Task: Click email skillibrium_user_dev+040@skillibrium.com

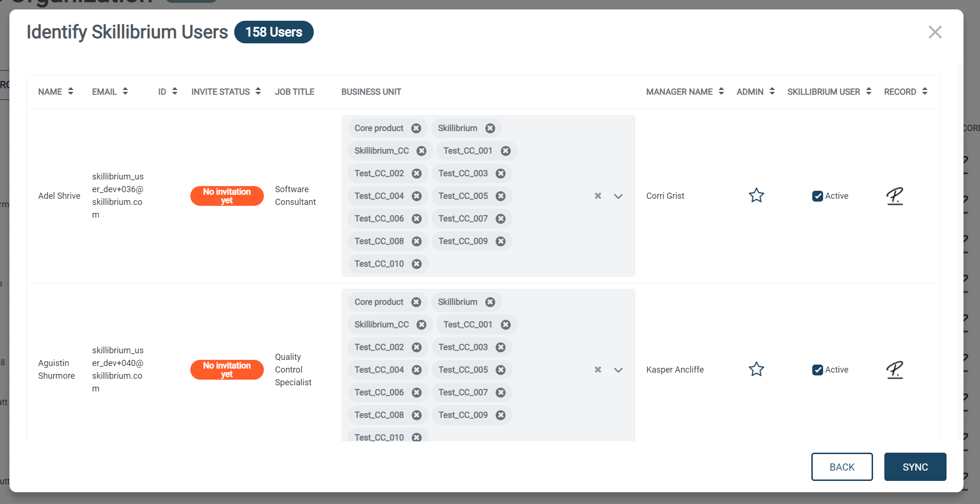Action: pos(118,370)
